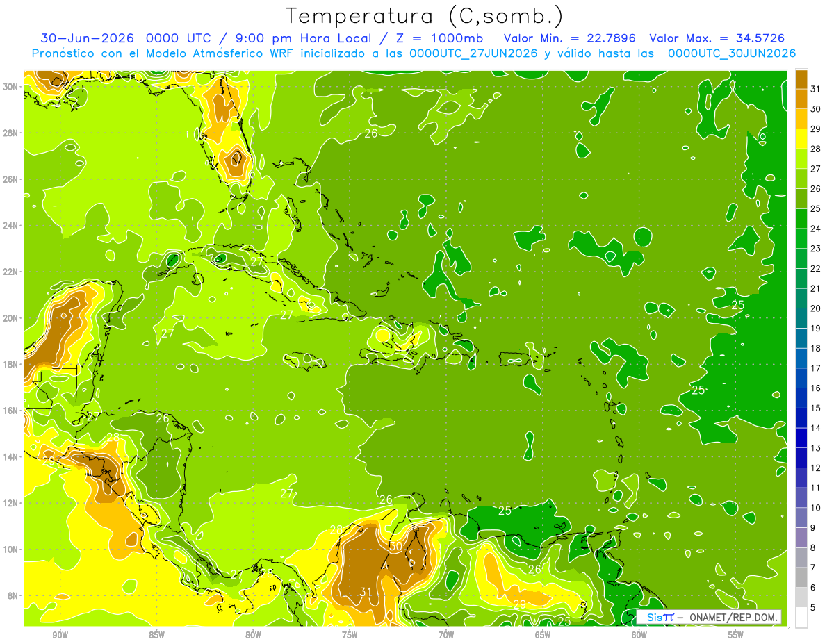Screen dimensions: 834x644
Task: Pick the yellow color bar swatch between 28 and 29
Action: (x=802, y=138)
